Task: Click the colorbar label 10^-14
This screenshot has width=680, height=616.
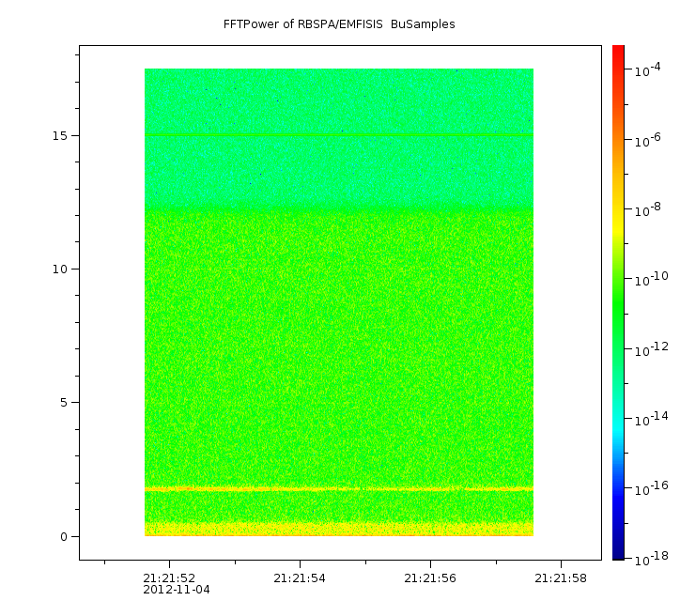Action: click(652, 420)
